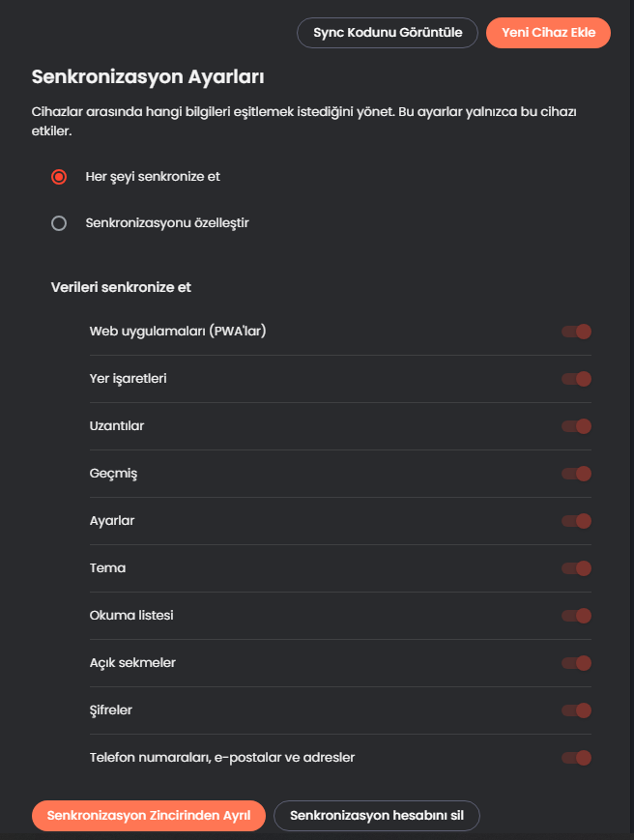The image size is (634, 840).
Task: Switch off Tema sync toggle
Action: coord(577,568)
